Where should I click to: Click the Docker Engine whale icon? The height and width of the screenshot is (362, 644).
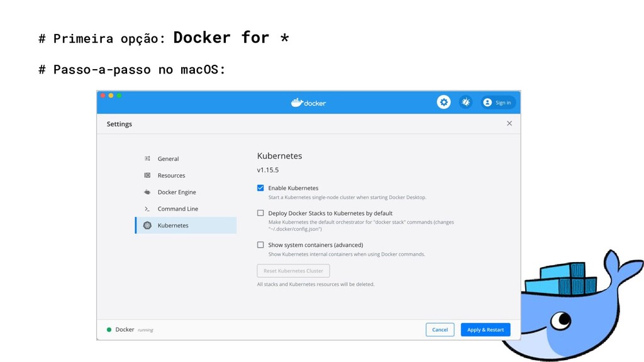click(x=147, y=192)
